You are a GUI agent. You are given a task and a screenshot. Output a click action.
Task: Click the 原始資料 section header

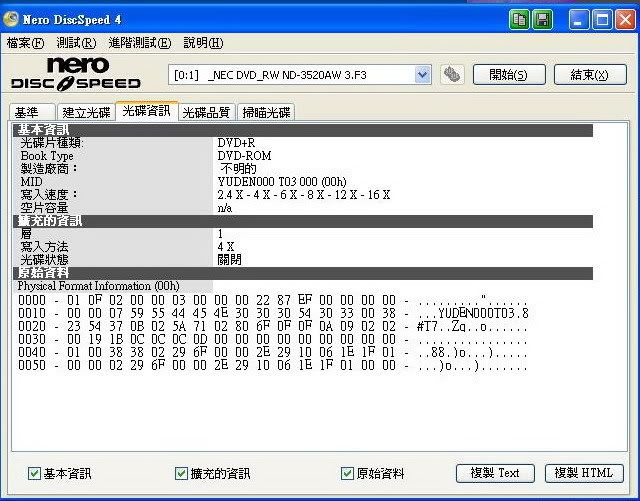coord(302,273)
